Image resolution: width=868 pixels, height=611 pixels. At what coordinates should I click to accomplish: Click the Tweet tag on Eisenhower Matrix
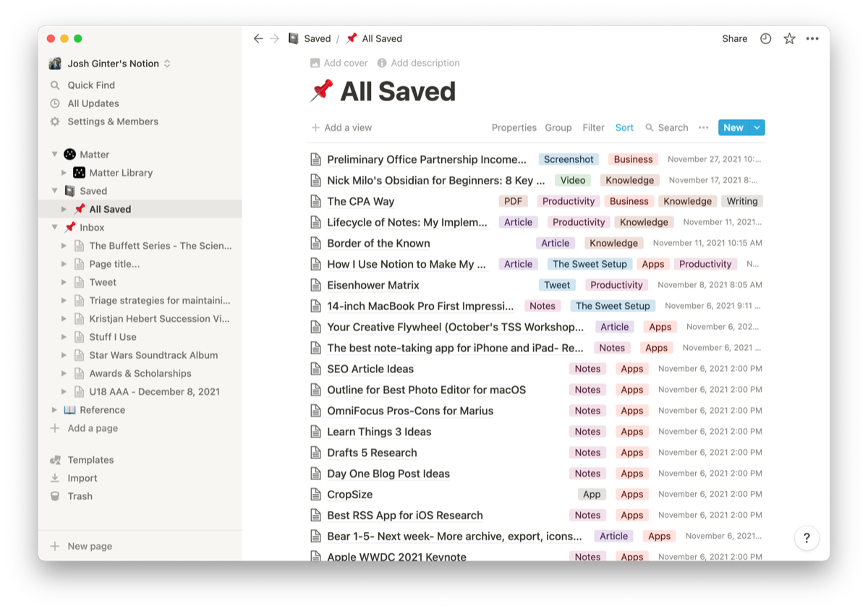557,285
